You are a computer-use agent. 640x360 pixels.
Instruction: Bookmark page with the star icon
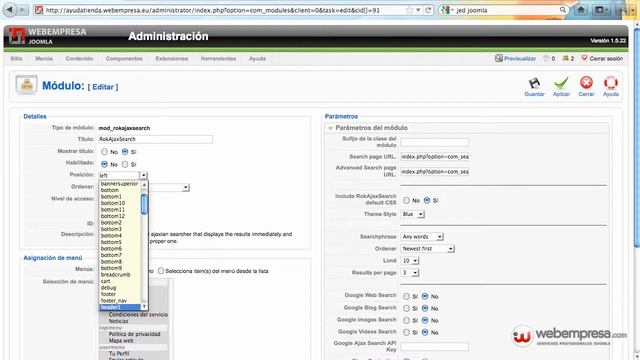[409, 10]
